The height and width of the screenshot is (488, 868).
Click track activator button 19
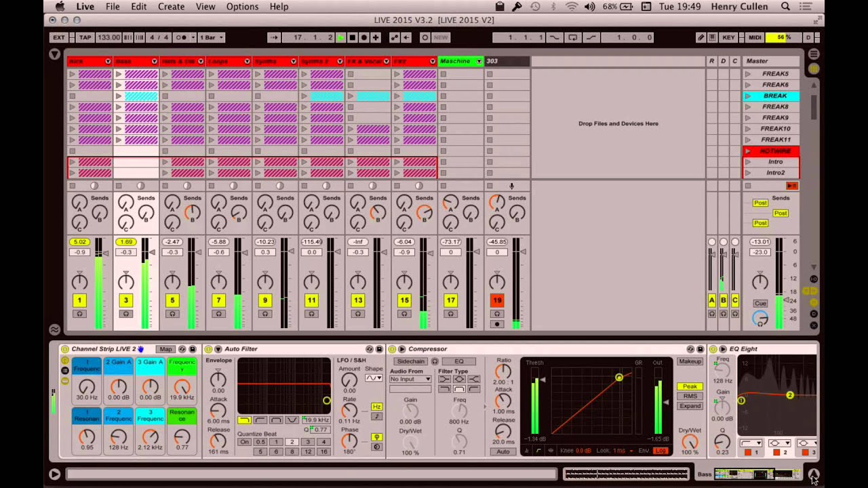(497, 300)
